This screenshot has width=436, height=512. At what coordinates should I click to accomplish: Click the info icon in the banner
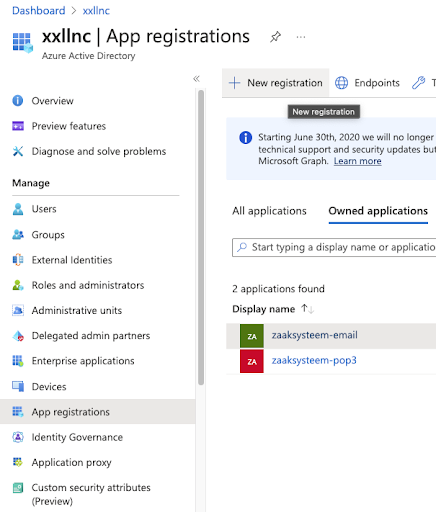(x=246, y=137)
